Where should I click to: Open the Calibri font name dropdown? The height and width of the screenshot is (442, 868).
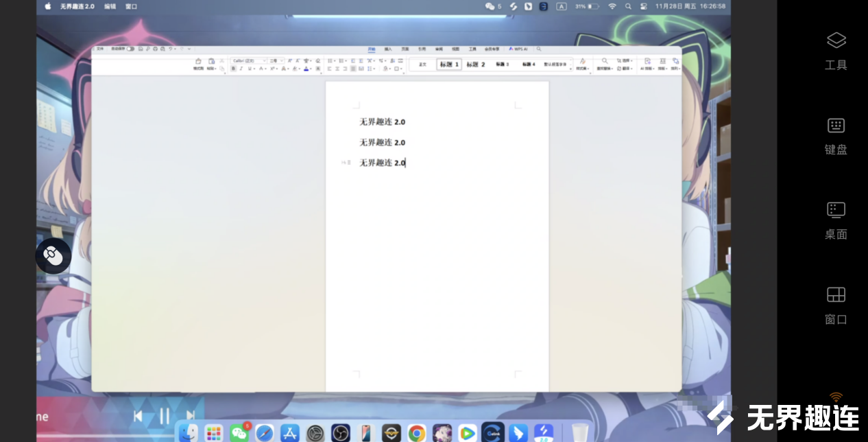[249, 60]
